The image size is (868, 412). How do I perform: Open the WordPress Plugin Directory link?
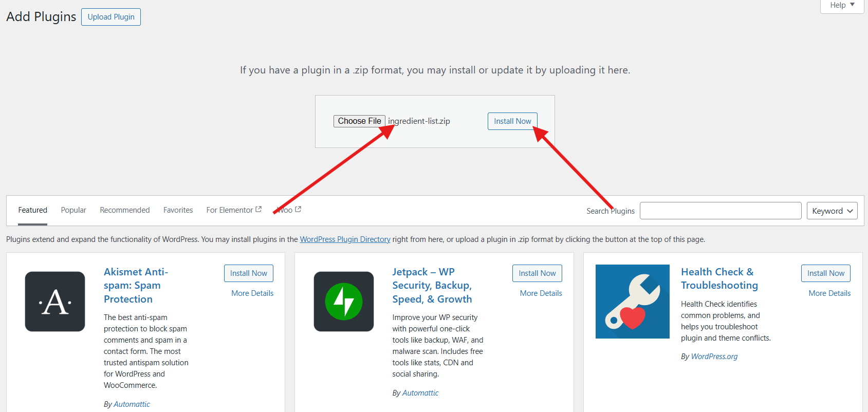point(345,239)
